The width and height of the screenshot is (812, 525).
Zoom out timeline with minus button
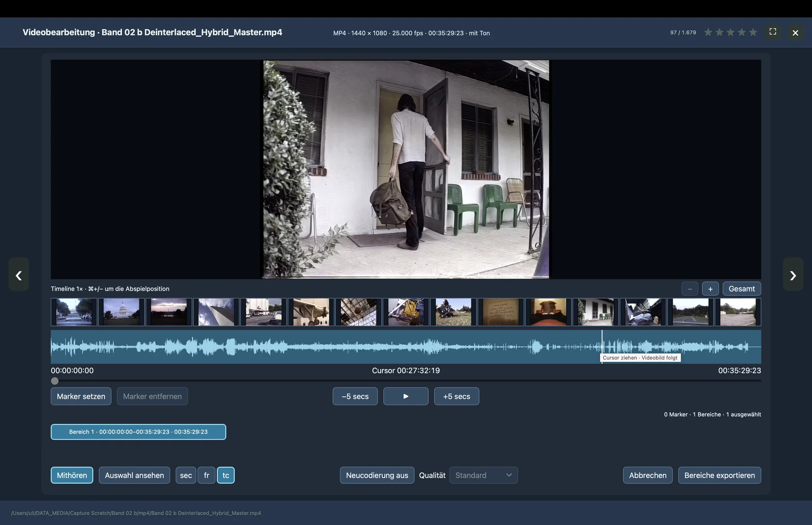(690, 289)
